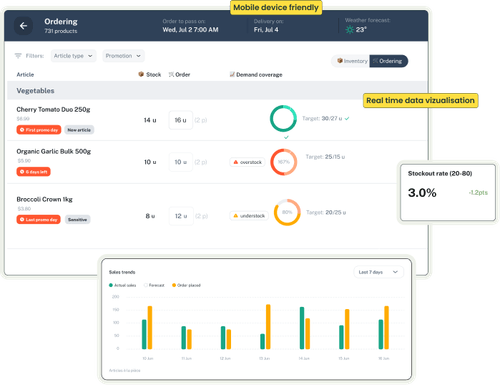Click the -1.2pts change indicator
The height and width of the screenshot is (385, 500).
[478, 193]
